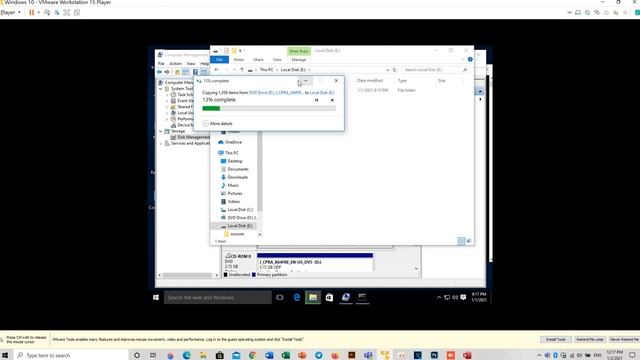Sort by Size column header
The height and width of the screenshot is (360, 640).
442,81
